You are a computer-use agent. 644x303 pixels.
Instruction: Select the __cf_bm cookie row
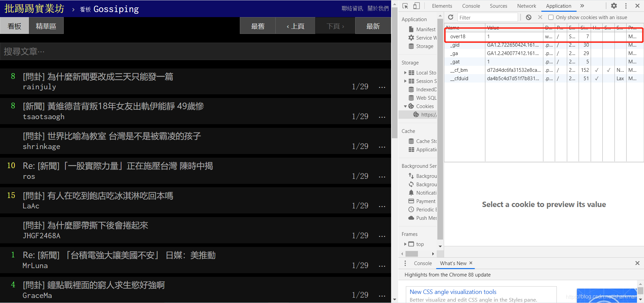[544, 70]
